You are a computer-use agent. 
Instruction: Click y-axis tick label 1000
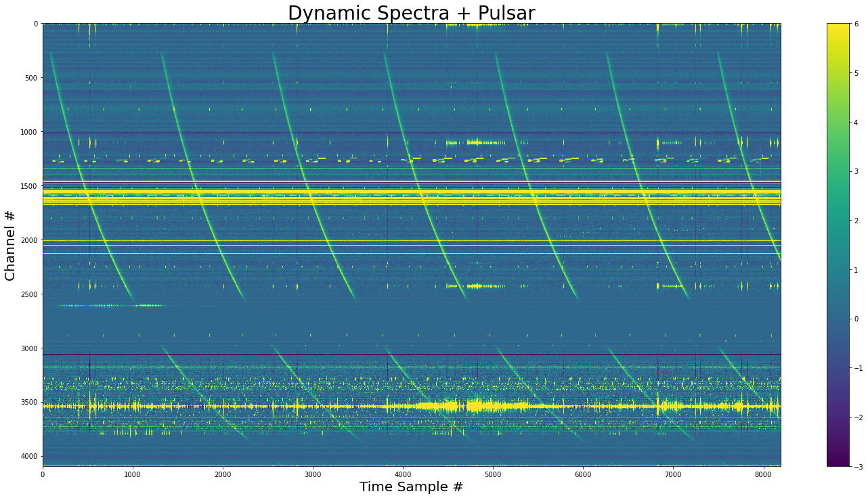click(x=29, y=132)
